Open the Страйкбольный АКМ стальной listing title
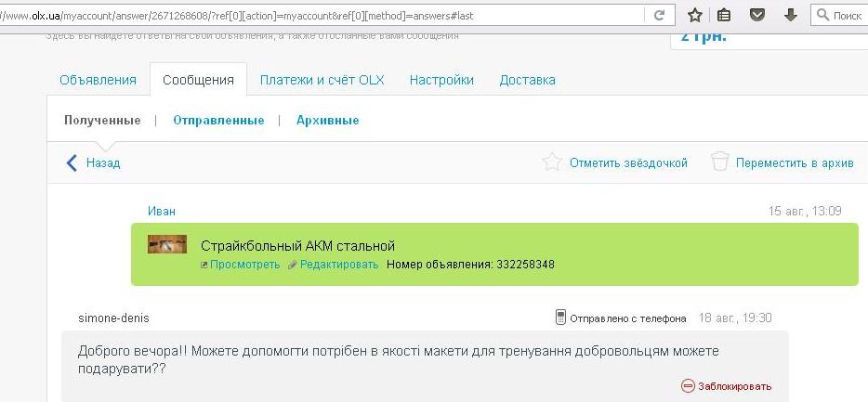This screenshot has height=402, width=868. tap(297, 245)
